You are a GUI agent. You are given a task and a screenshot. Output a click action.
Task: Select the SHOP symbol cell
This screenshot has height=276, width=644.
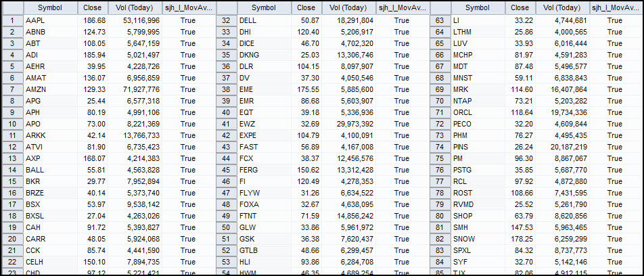478,216
